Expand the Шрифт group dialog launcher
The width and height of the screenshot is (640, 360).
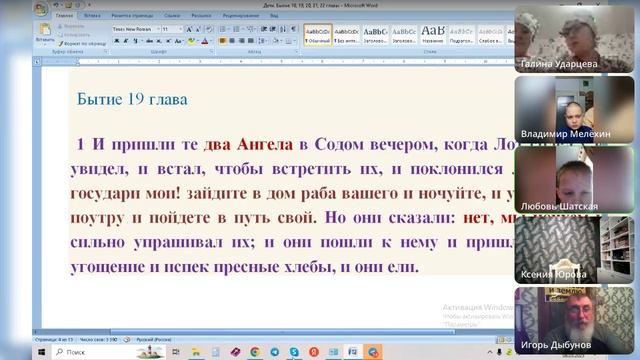pos(211,52)
